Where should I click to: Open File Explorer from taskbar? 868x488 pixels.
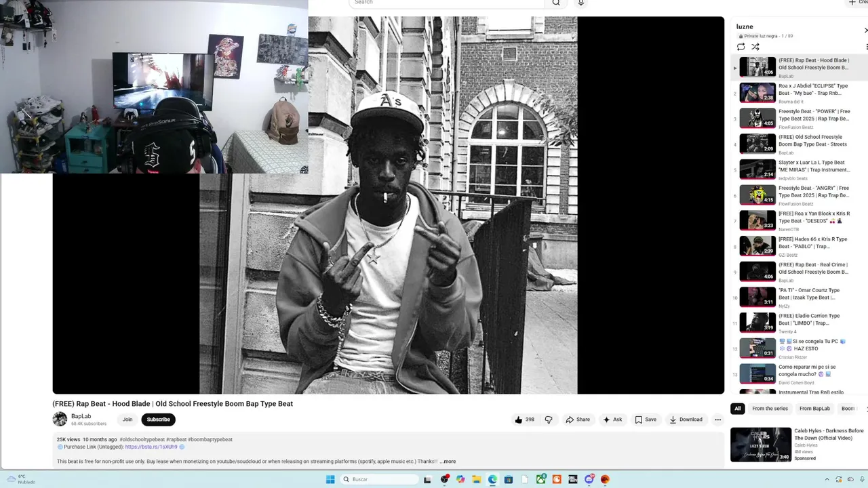pyautogui.click(x=477, y=479)
